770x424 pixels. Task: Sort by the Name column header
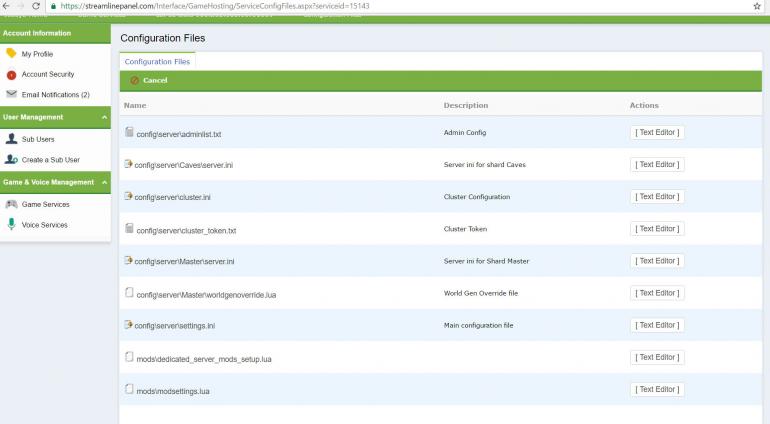point(135,105)
